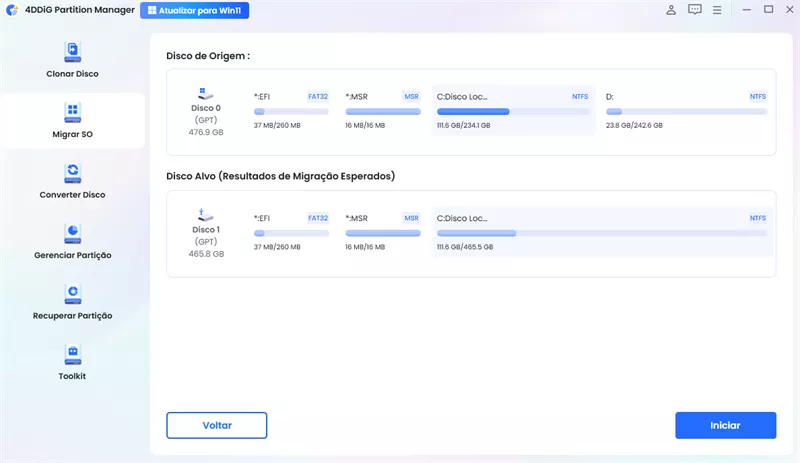The image size is (800, 463).
Task: Select the Migrar SO sidebar icon
Action: (72, 110)
